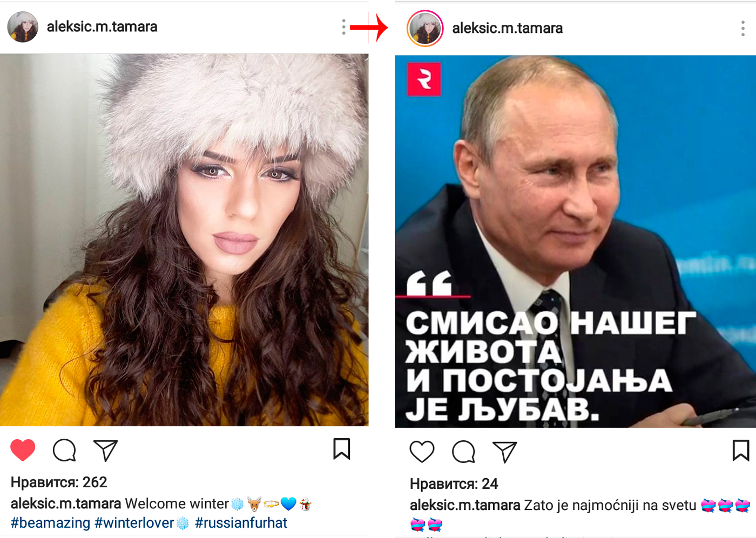Screen dimensions: 756x538
Task: Open left post profile avatar
Action: 23,27
